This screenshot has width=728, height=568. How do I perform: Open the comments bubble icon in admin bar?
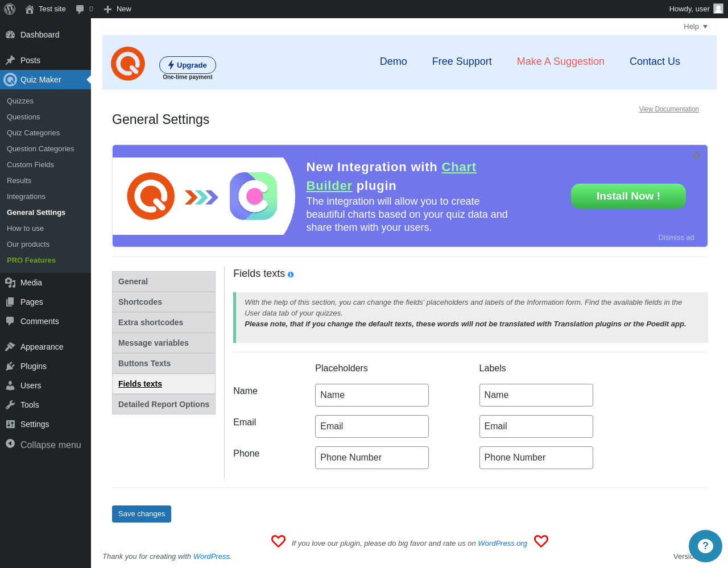pyautogui.click(x=80, y=9)
